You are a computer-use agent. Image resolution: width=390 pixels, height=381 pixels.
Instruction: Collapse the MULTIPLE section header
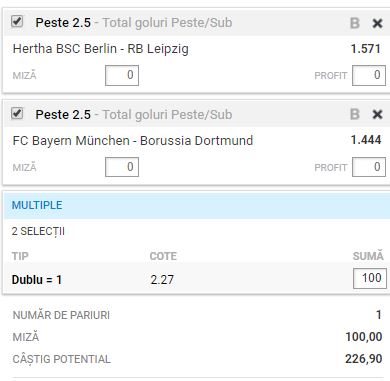click(x=197, y=205)
